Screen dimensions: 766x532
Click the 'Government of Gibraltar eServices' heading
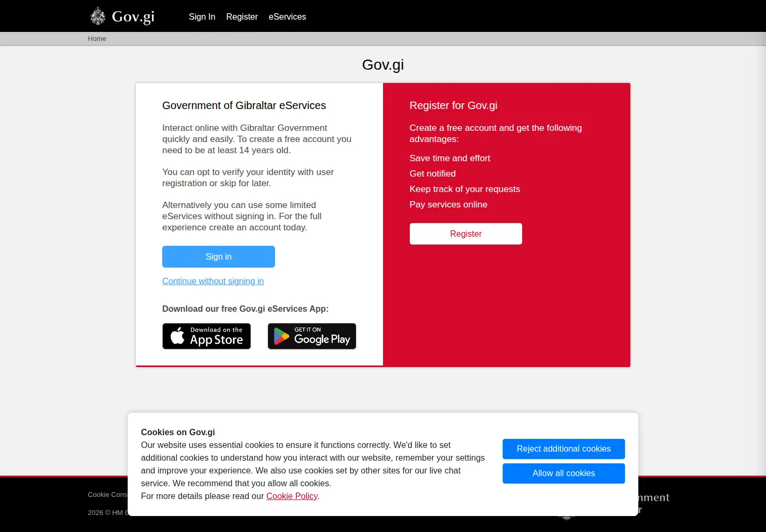point(244,105)
